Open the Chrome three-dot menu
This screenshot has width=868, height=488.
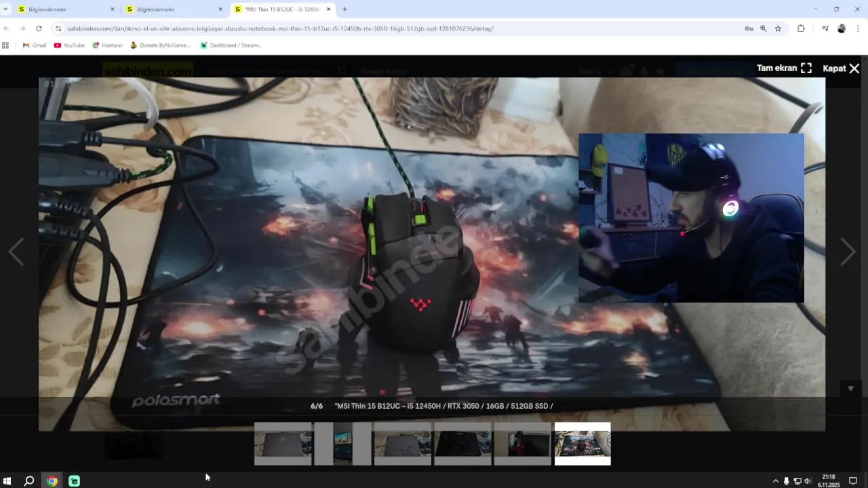(x=859, y=28)
